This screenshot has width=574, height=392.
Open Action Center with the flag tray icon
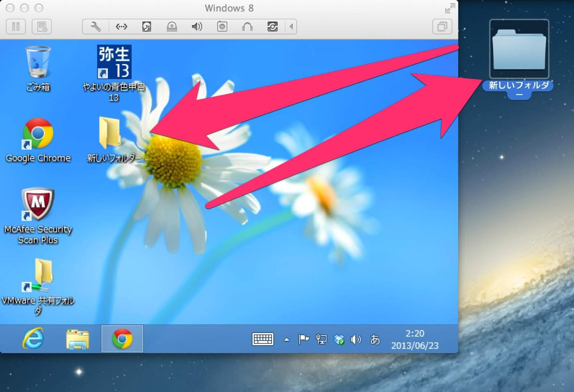point(304,340)
